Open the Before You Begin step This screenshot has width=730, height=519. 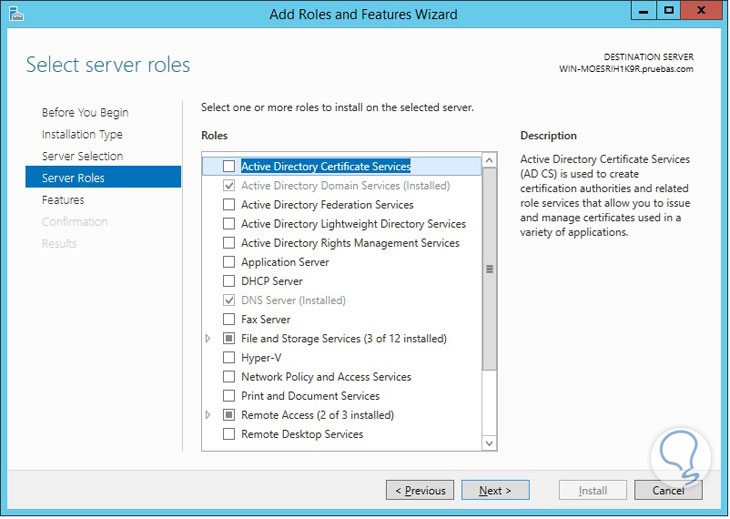coord(85,113)
